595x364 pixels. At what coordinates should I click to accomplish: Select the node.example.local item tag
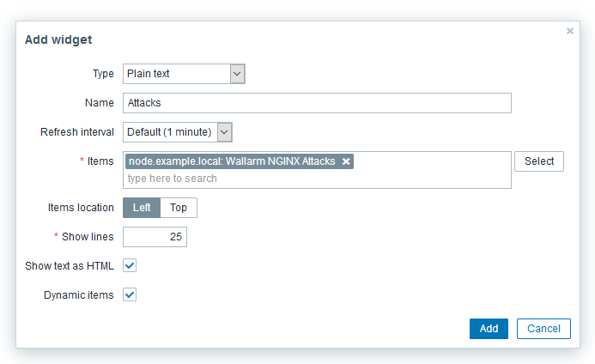click(x=232, y=161)
